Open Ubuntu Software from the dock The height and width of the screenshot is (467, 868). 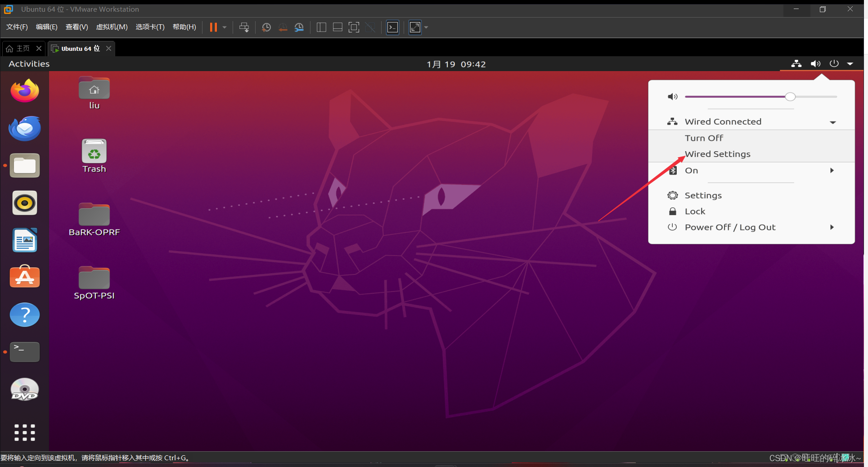click(25, 277)
